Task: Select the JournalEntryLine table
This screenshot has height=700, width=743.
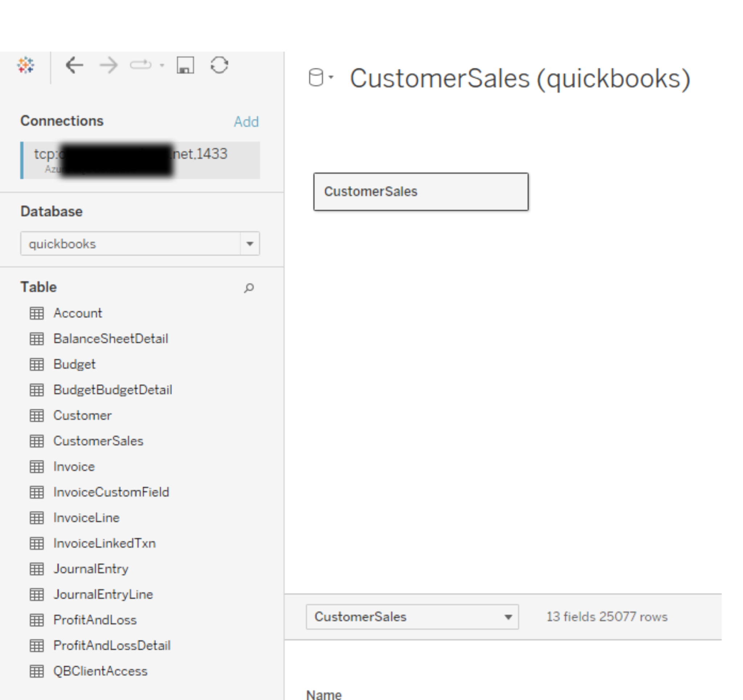Action: coord(103,594)
